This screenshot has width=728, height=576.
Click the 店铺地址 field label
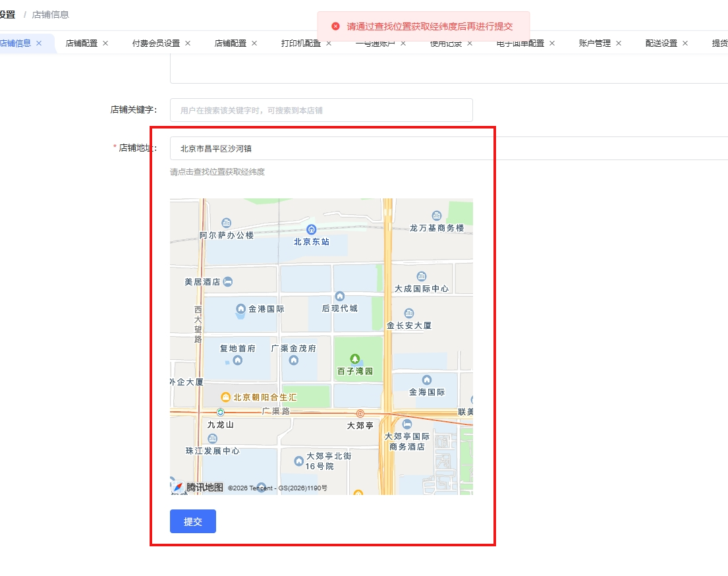[x=138, y=148]
